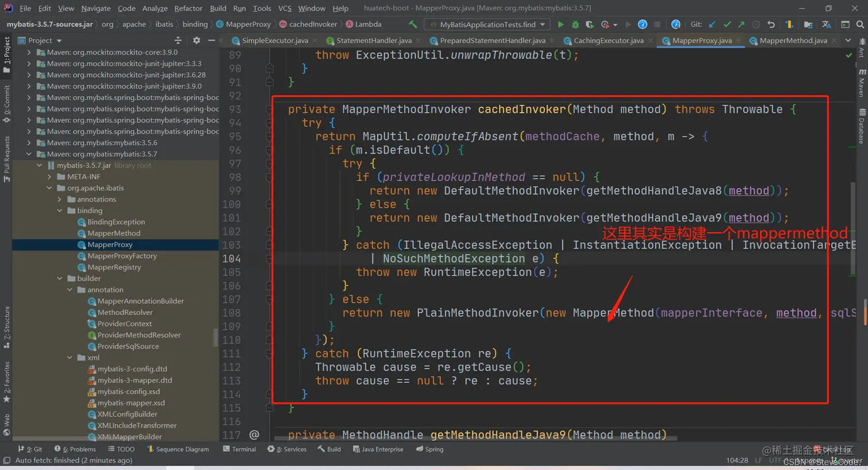Click the binding breadcrumb in navigation bar
This screenshot has width=868, height=470.
195,24
